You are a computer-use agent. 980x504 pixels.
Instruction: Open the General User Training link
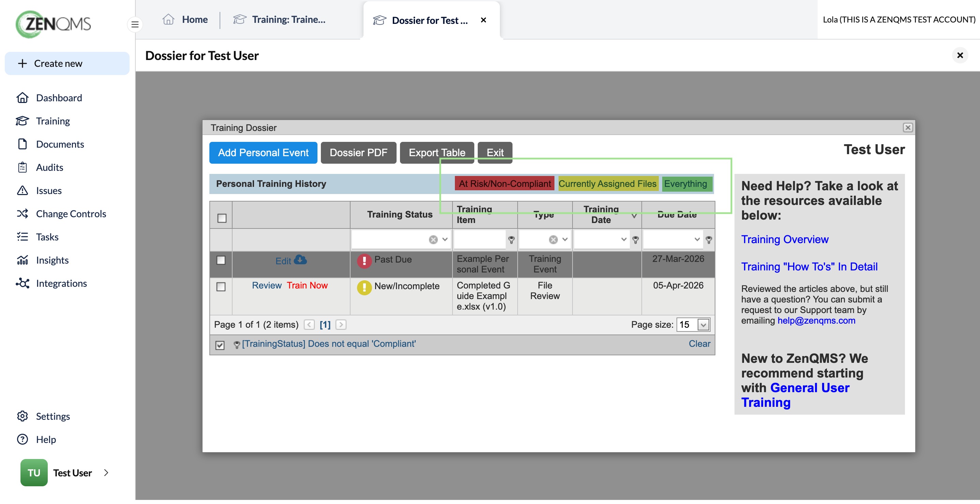coord(795,395)
